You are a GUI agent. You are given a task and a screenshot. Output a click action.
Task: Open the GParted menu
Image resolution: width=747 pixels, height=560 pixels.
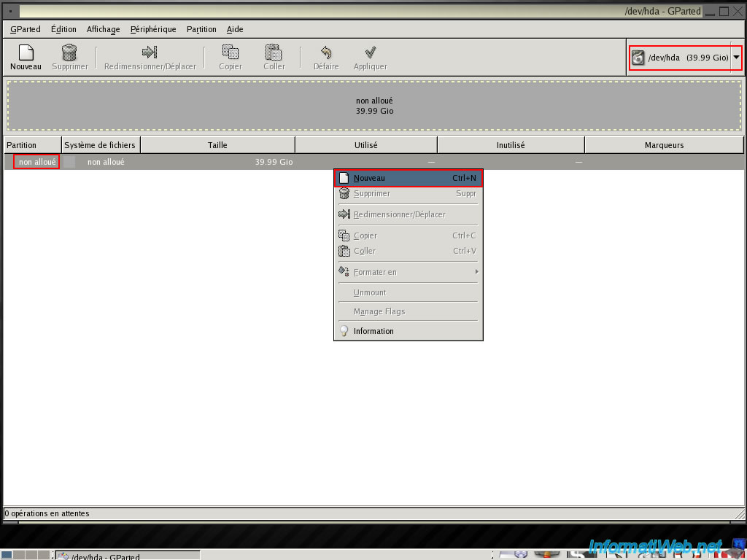tap(26, 29)
